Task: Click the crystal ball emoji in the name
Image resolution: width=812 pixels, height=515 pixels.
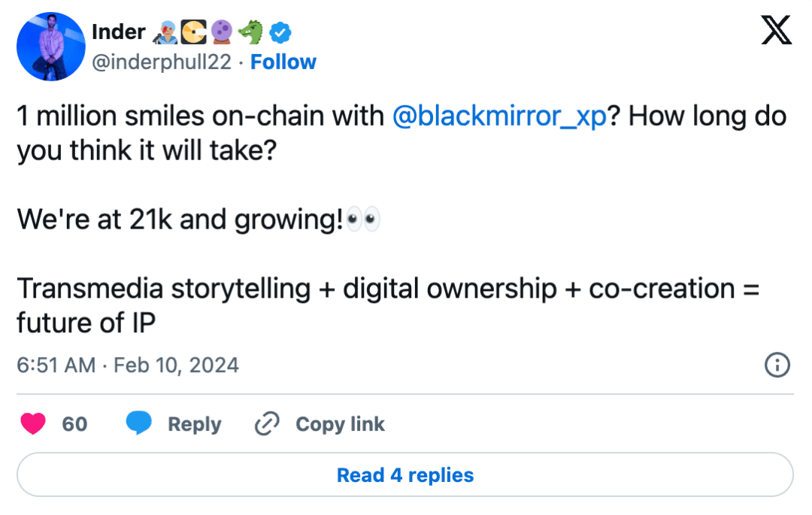Action: pos(221,32)
